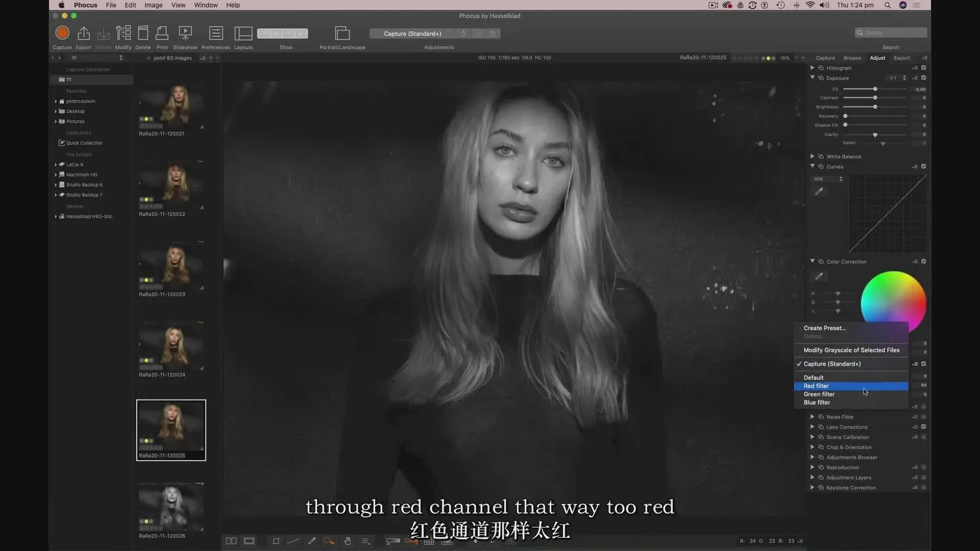980x551 pixels.
Task: Open the Exposure preset menu icon
Action: (915, 78)
